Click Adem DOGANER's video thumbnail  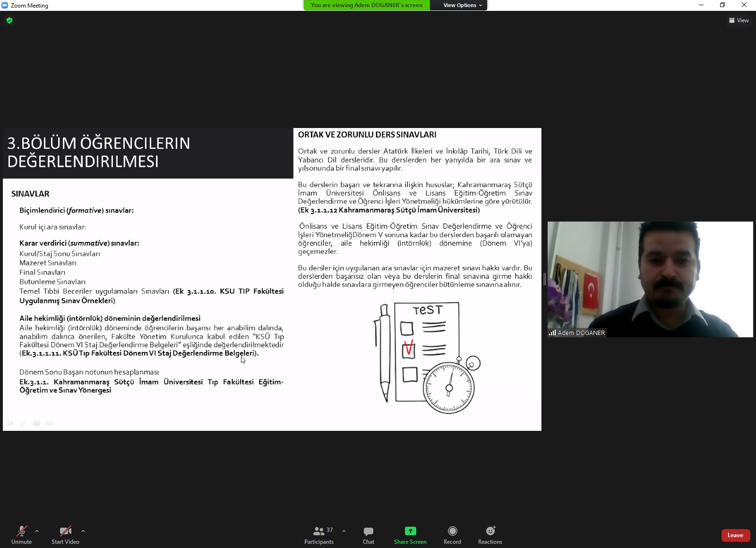[650, 279]
